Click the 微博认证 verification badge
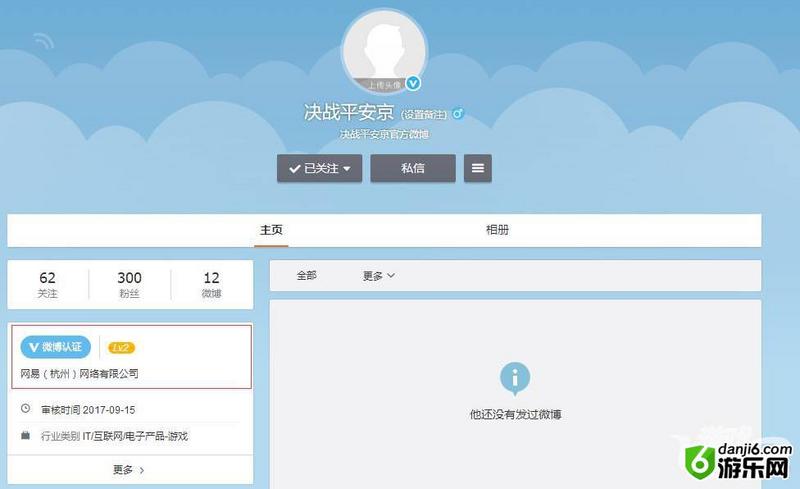The height and width of the screenshot is (489, 800). 56,347
